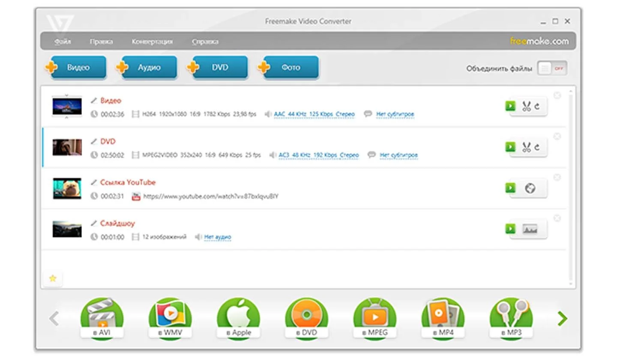Screen dimensions: 617x364
Task: Select the DVD row thumbnail
Action: pos(67,147)
